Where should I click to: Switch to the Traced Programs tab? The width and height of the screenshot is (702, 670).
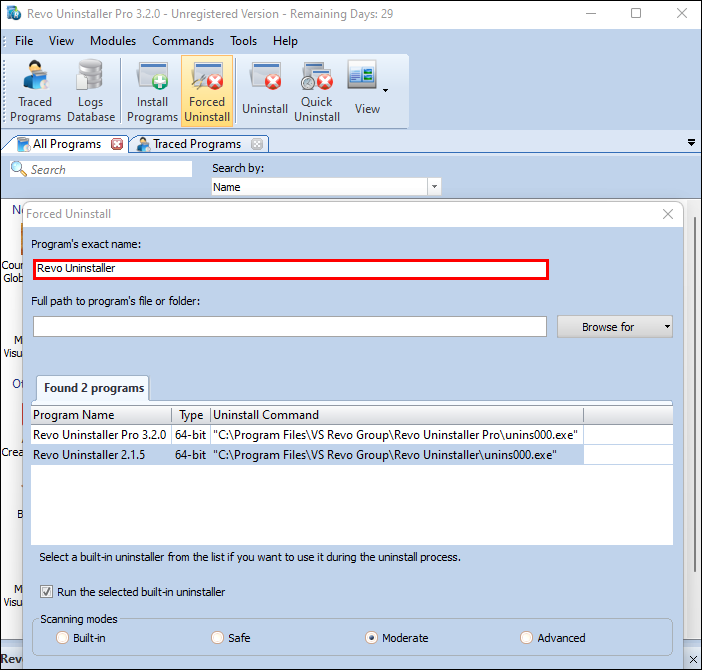(x=197, y=144)
